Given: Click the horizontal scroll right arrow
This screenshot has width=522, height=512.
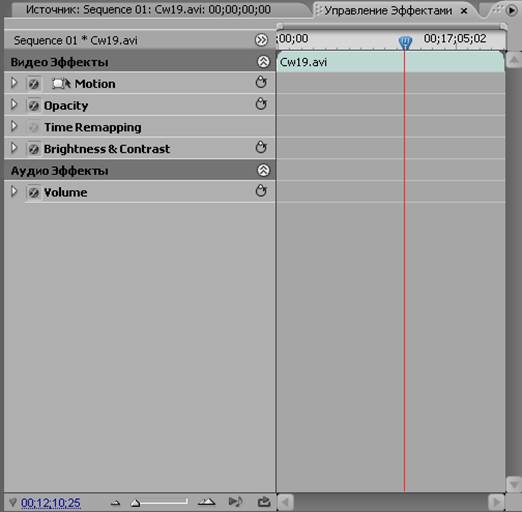Looking at the screenshot, I should tap(497, 501).
